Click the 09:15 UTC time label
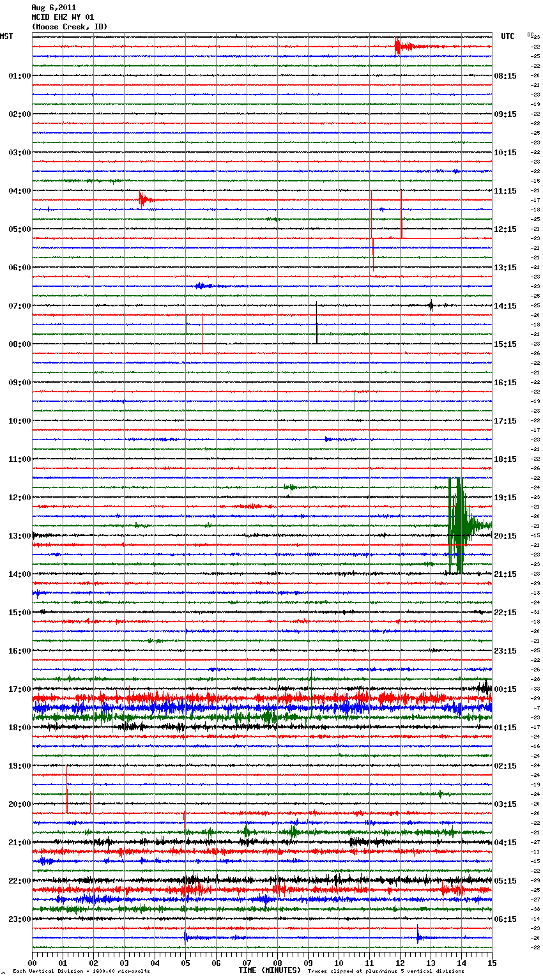The height and width of the screenshot is (980, 543). (x=505, y=114)
